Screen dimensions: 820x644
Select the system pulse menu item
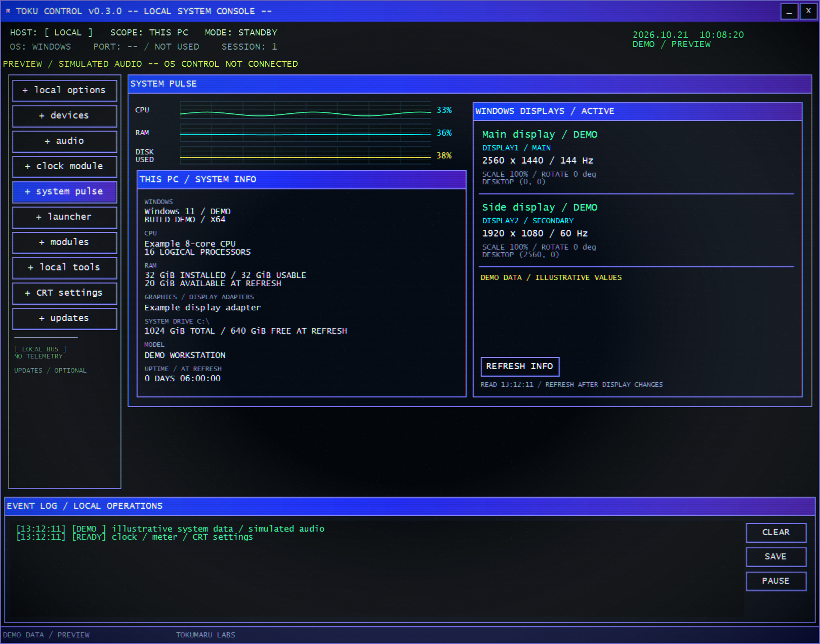click(x=65, y=192)
